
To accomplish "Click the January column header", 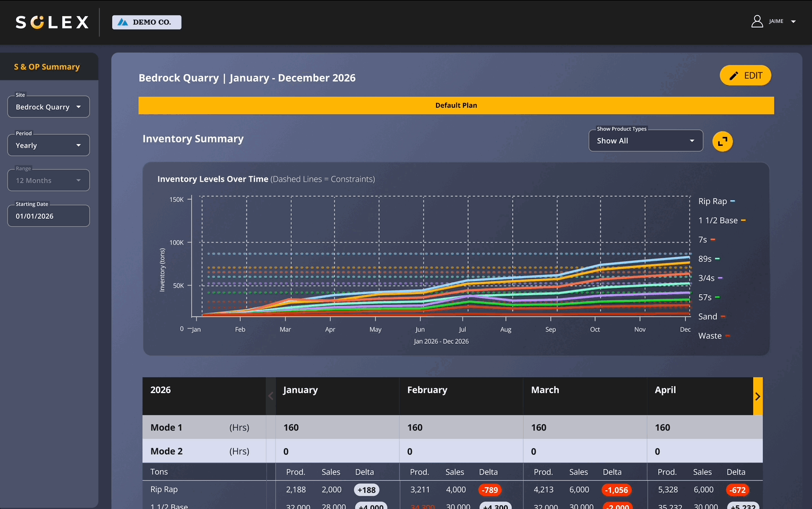I will coord(300,390).
